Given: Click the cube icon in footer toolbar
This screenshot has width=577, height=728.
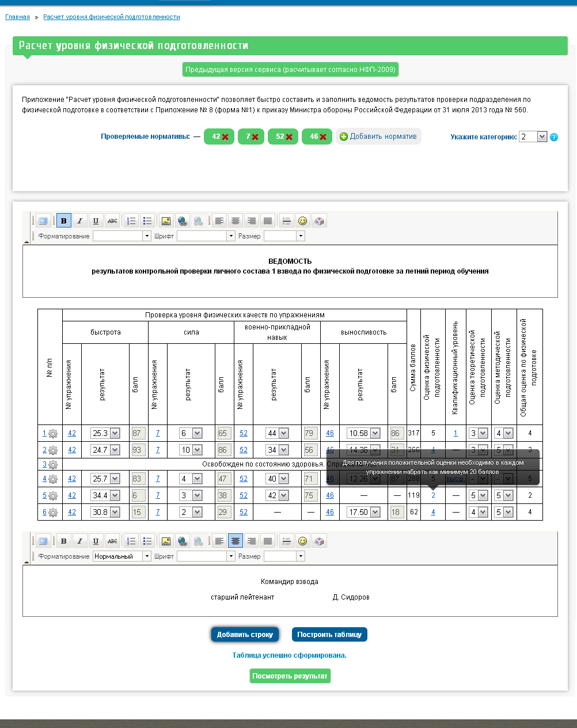Looking at the screenshot, I should tap(319, 541).
